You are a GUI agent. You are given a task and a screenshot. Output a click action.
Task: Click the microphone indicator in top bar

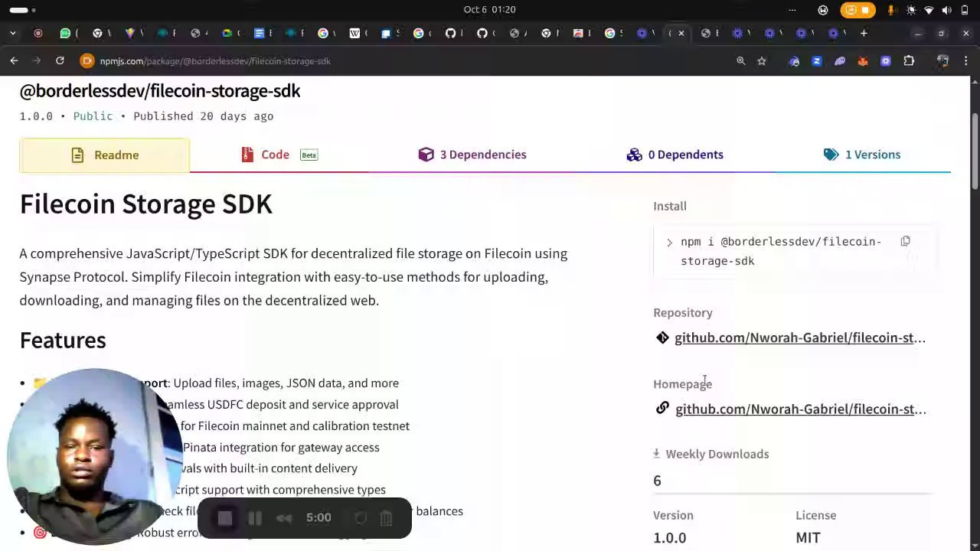(891, 10)
